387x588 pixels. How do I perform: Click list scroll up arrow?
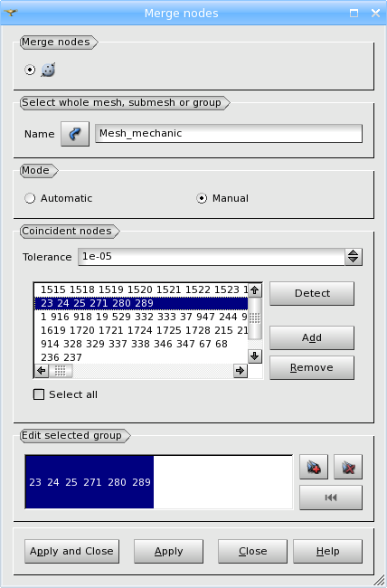tap(255, 289)
